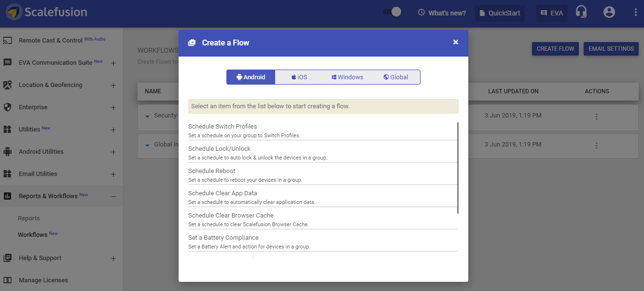
Task: Expand the Global workflow row arrow
Action: (148, 145)
